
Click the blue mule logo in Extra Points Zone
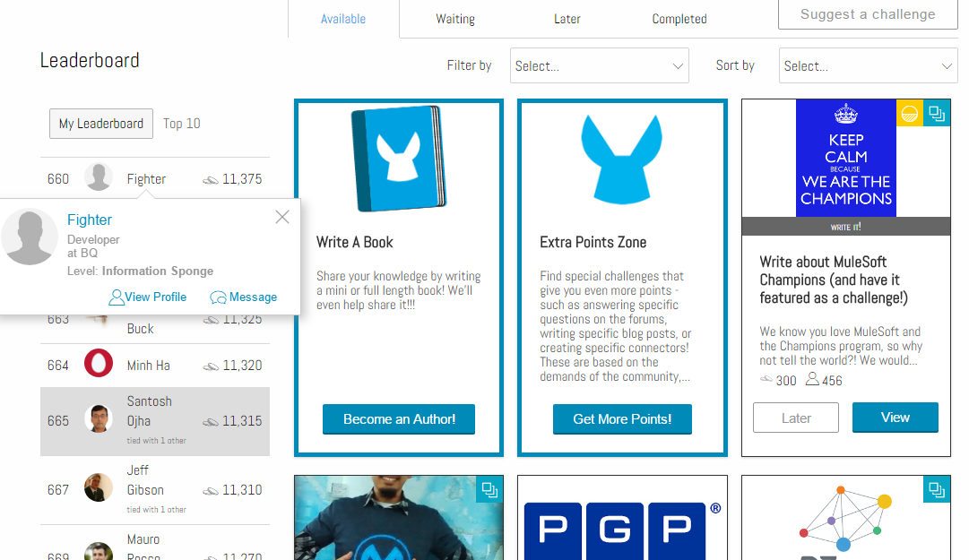pyautogui.click(x=622, y=159)
